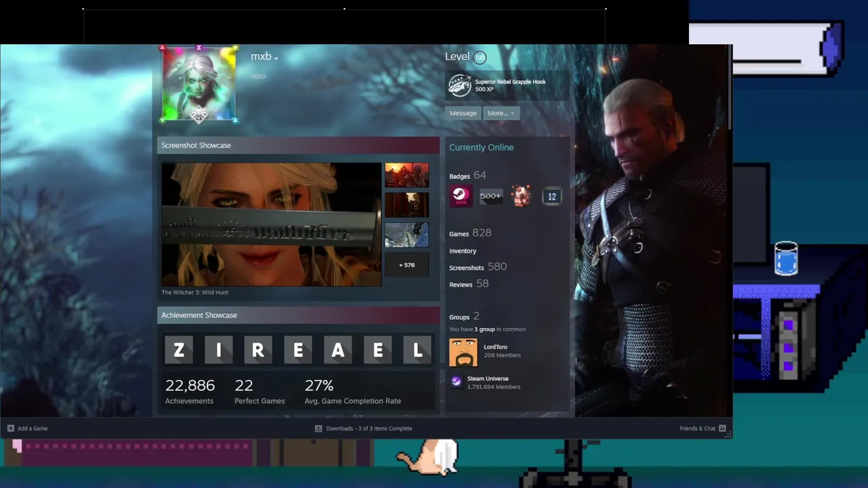Expand the mxb username dropdown arrow
The width and height of the screenshot is (868, 488).
point(276,58)
